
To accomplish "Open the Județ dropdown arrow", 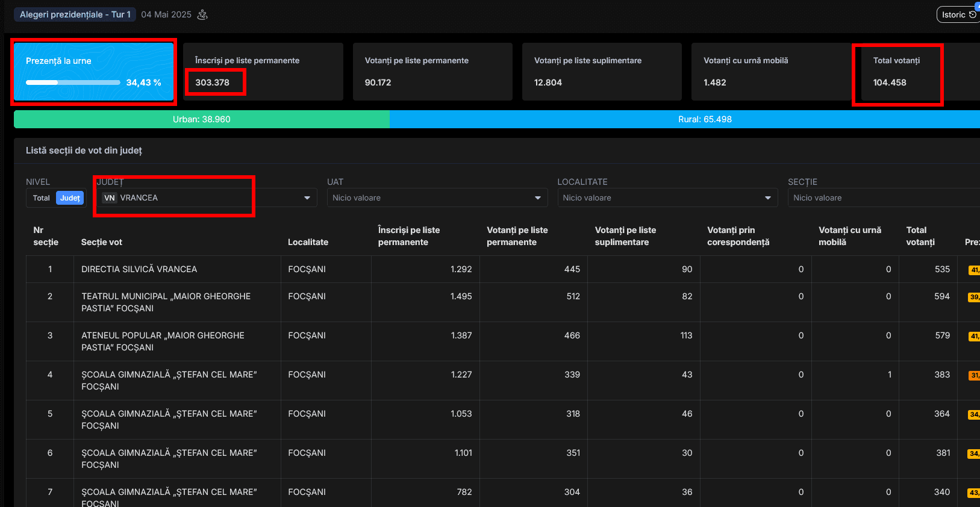I will point(307,198).
